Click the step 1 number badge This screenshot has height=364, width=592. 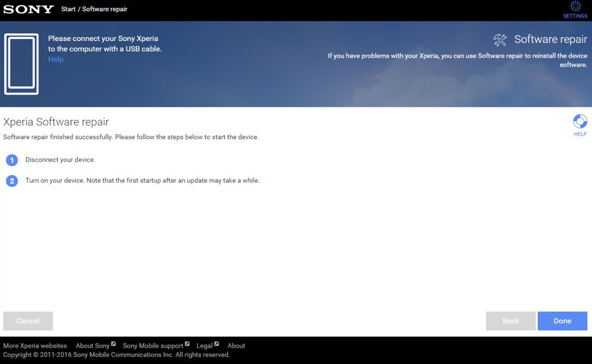tap(11, 160)
